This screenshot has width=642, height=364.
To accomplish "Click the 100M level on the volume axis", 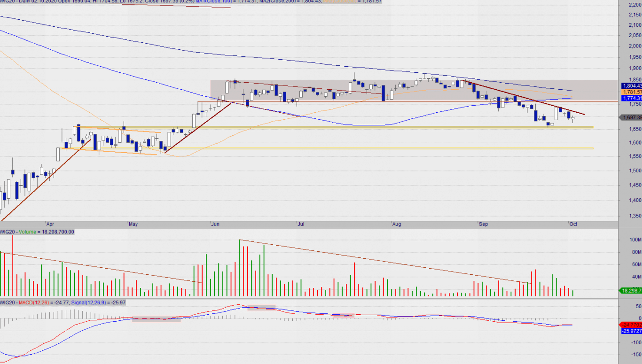I will point(635,240).
